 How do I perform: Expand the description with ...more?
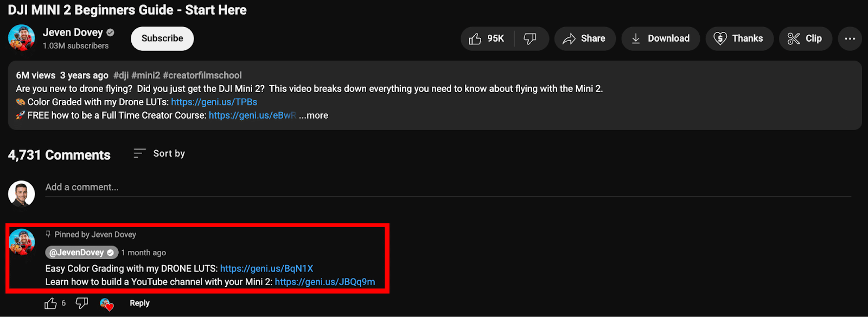click(314, 115)
